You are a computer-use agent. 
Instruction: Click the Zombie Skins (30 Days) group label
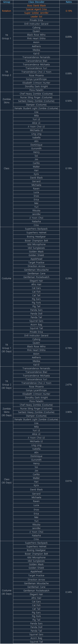[x=7, y=412]
